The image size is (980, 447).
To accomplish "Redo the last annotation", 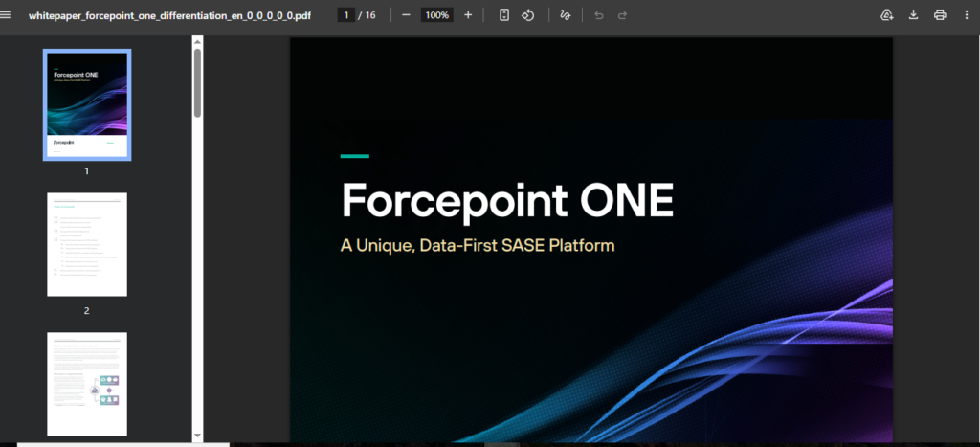I will click(622, 15).
